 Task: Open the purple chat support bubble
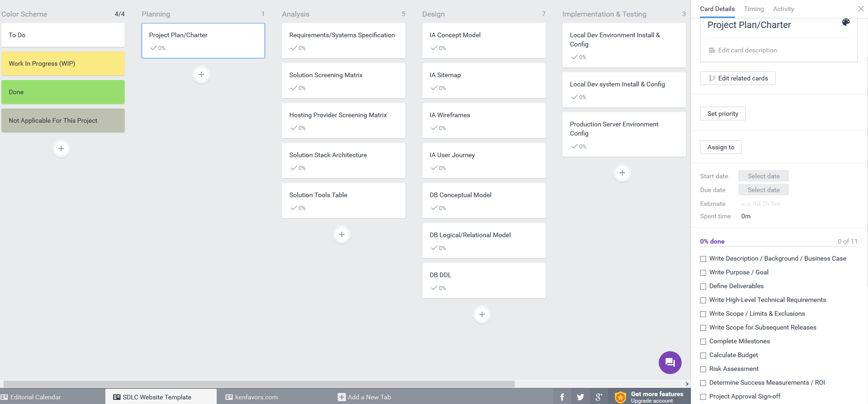[x=670, y=363]
